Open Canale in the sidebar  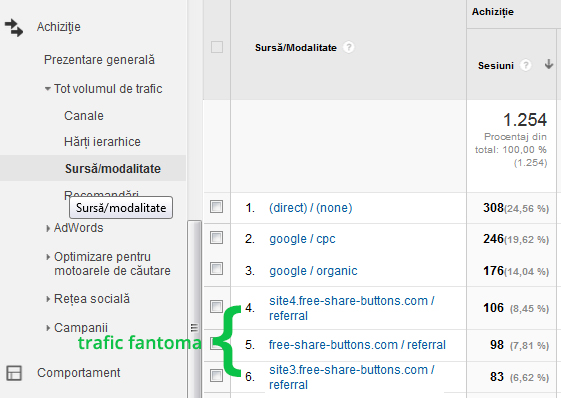tap(84, 116)
